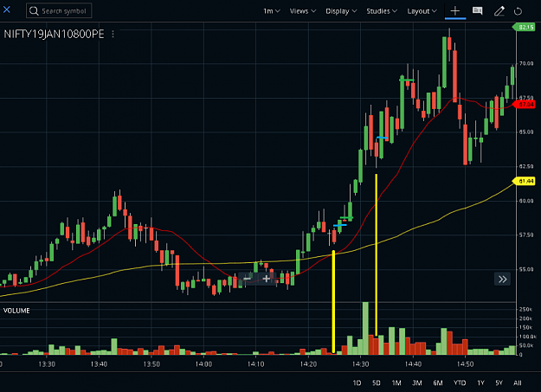The height and width of the screenshot is (392, 541).
Task: Select the 1Y range
Action: point(480,382)
